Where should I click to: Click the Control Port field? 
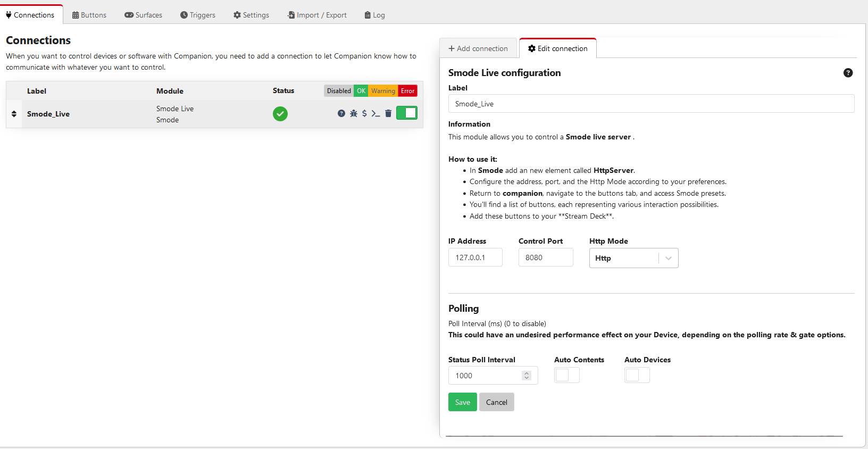click(546, 257)
